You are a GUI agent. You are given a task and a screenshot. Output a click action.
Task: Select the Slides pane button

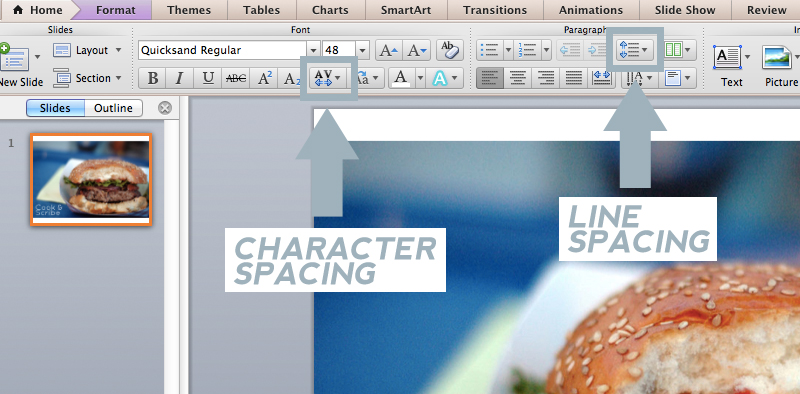click(55, 108)
